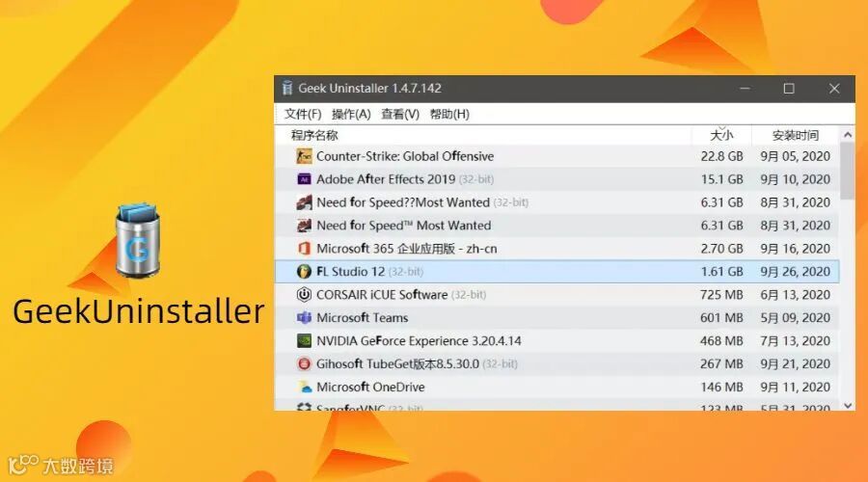Click the Microsoft 365 Office icon

(304, 249)
